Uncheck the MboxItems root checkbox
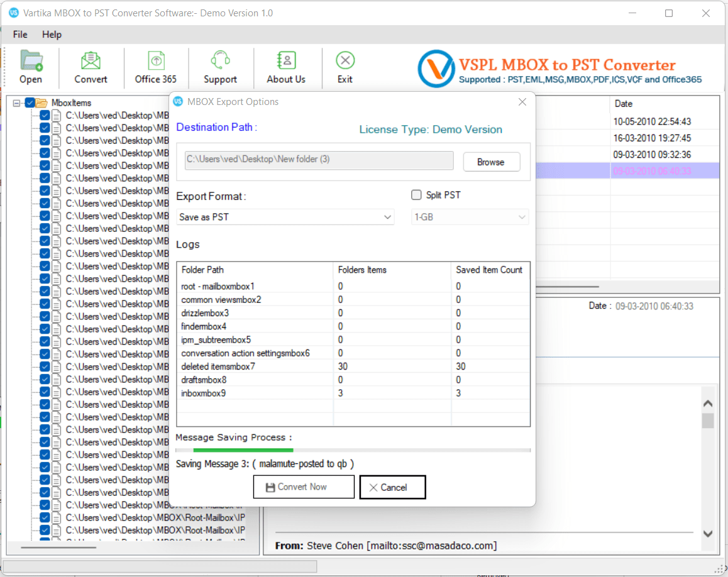 pyautogui.click(x=30, y=102)
